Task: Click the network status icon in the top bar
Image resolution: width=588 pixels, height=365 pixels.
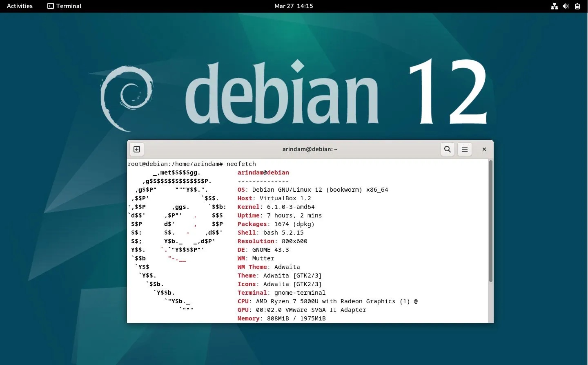Action: tap(554, 6)
